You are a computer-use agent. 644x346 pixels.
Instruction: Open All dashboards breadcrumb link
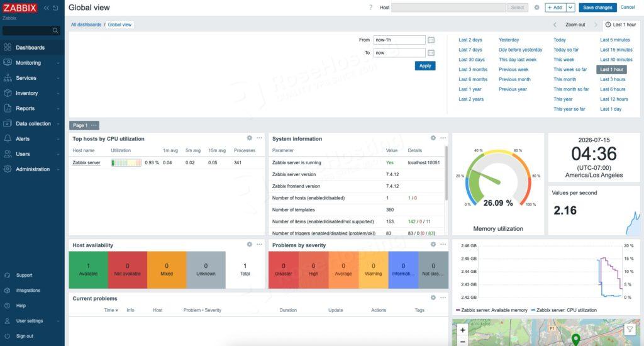click(x=86, y=25)
